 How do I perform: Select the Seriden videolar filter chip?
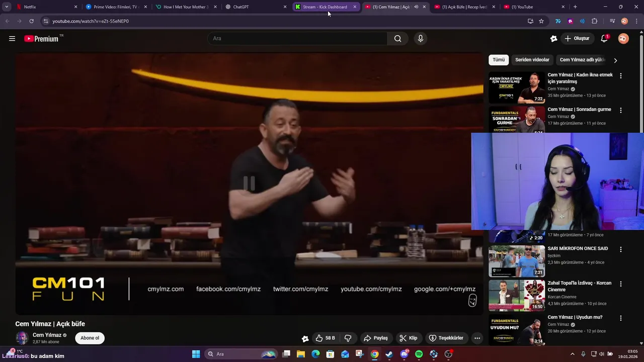532,60
